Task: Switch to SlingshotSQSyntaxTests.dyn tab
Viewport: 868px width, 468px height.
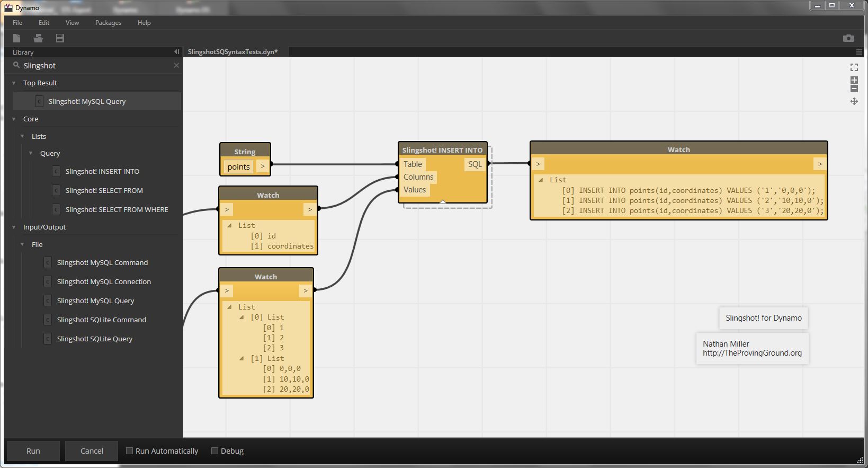Action: point(232,52)
